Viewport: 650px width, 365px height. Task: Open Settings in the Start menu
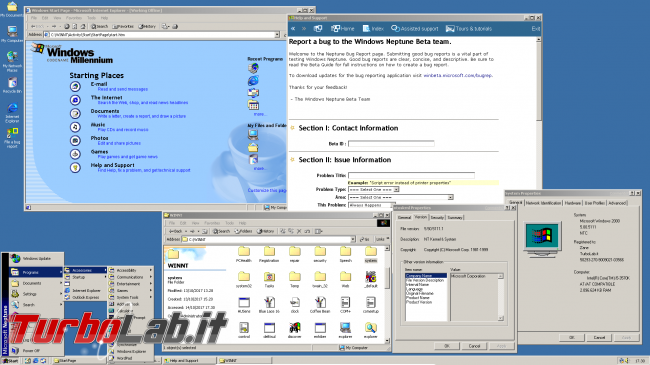[x=36, y=294]
